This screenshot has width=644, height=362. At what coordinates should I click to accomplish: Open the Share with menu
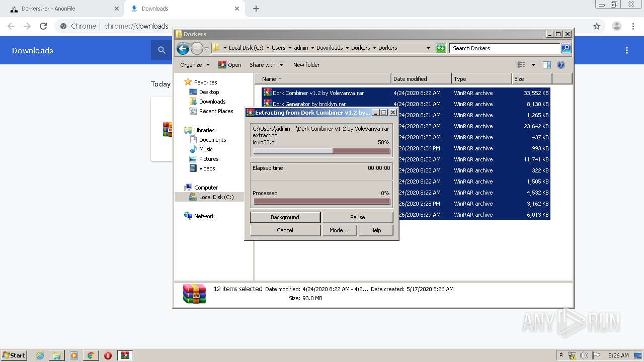266,65
